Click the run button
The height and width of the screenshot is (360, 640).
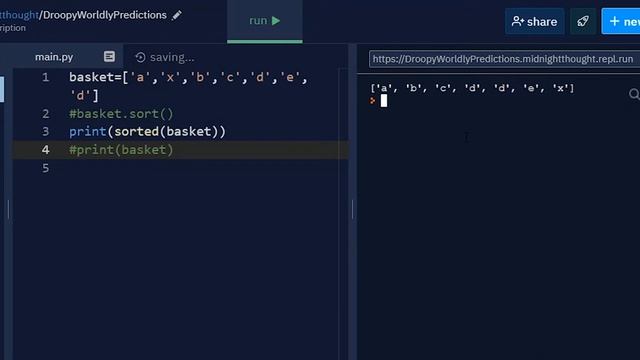(x=264, y=21)
